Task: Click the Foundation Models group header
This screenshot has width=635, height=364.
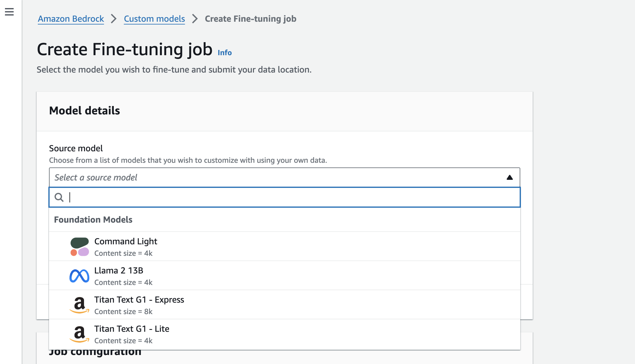Action: point(93,220)
